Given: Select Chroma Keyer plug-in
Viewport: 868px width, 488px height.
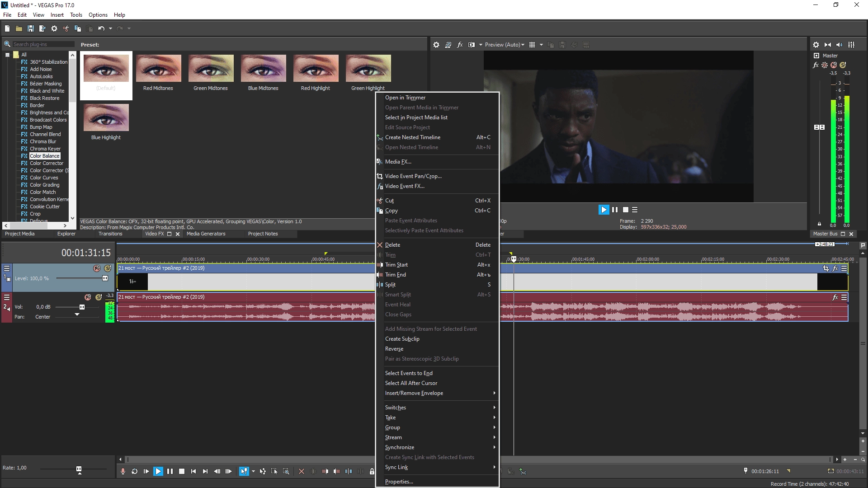Looking at the screenshot, I should pos(45,149).
